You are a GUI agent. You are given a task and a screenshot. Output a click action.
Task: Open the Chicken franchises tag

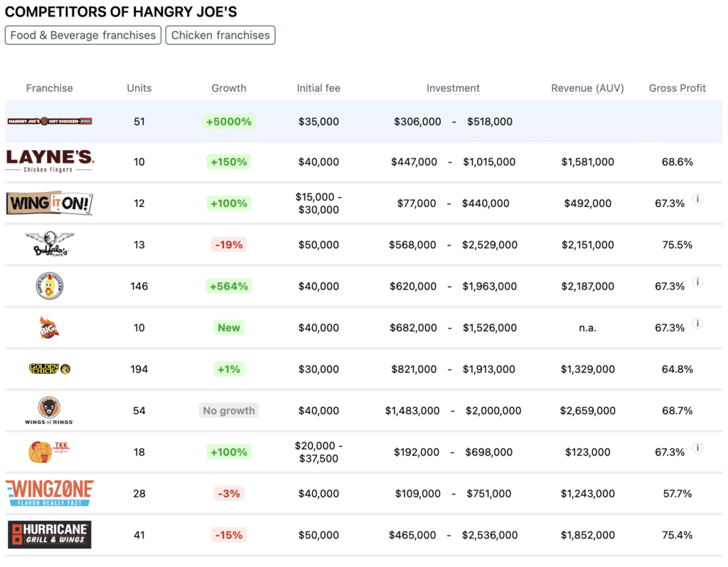click(220, 36)
